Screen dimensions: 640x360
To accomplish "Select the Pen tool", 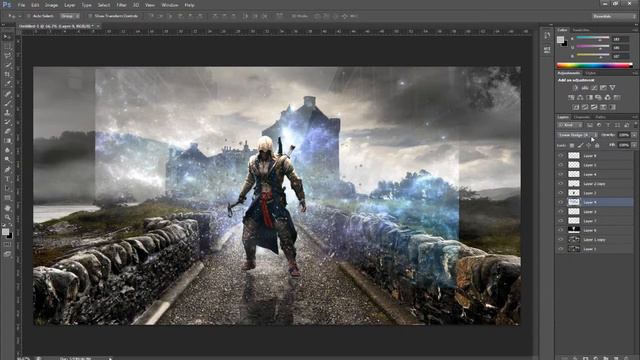I will [x=7, y=169].
